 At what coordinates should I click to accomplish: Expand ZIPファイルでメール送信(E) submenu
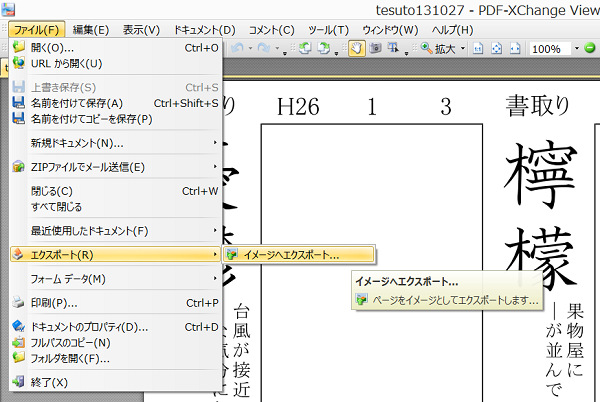point(116,167)
